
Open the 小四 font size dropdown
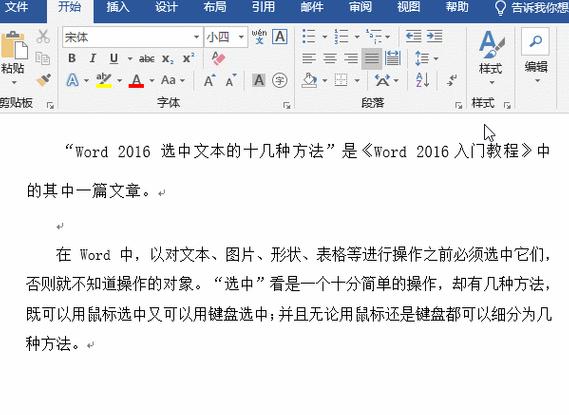click(241, 37)
